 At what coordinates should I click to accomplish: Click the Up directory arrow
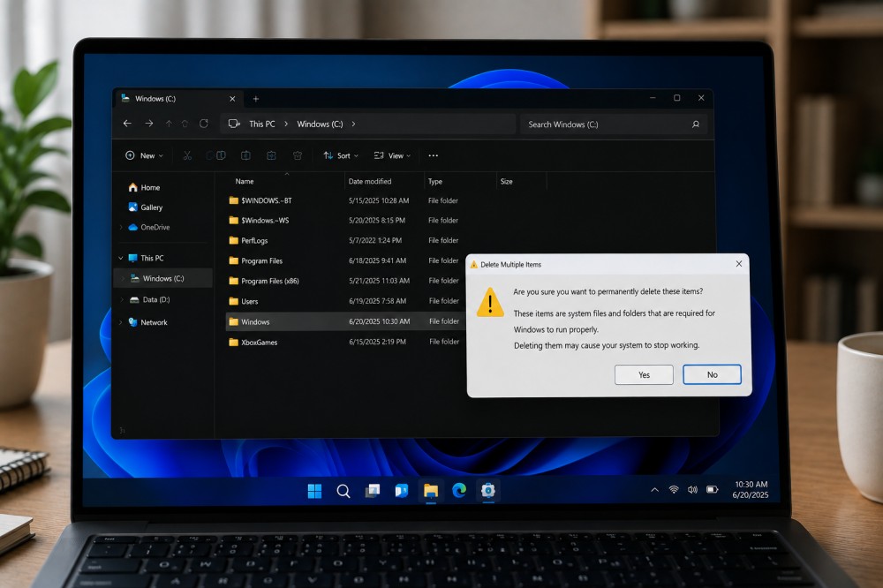click(169, 124)
